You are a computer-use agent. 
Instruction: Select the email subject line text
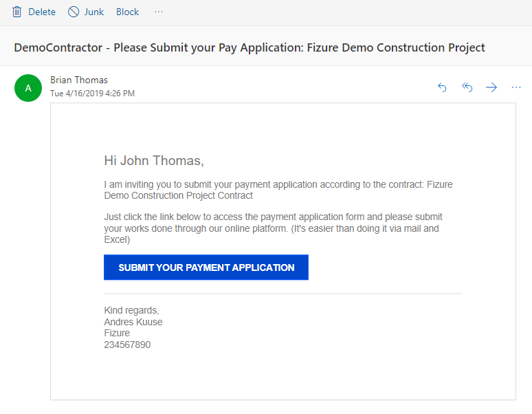(250, 47)
